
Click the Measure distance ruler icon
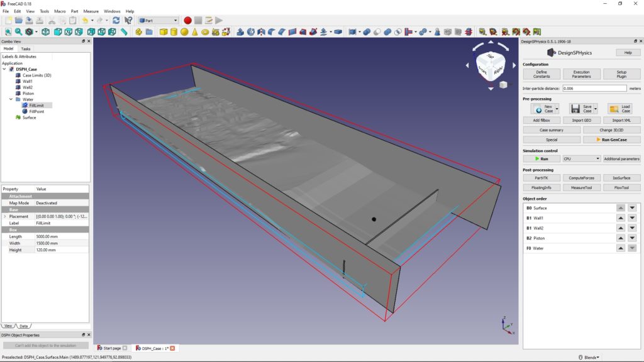click(x=124, y=32)
